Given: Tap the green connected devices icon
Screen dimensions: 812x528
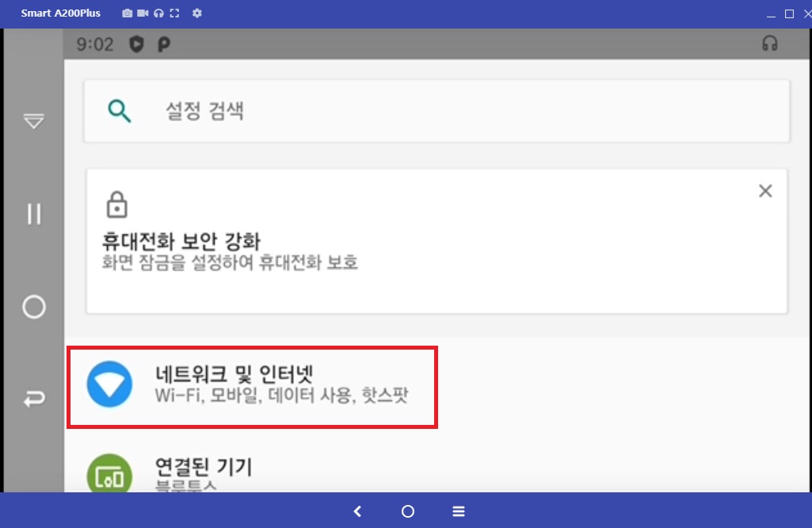Looking at the screenshot, I should click(x=109, y=473).
